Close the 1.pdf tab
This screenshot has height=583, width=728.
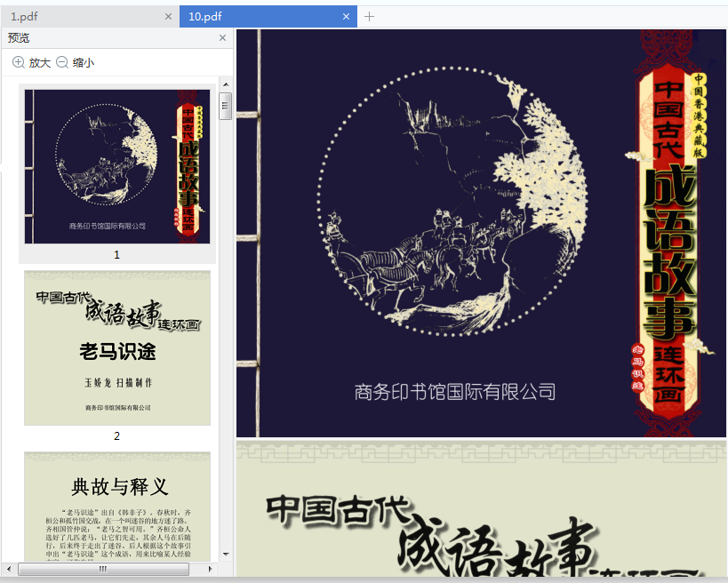(169, 17)
